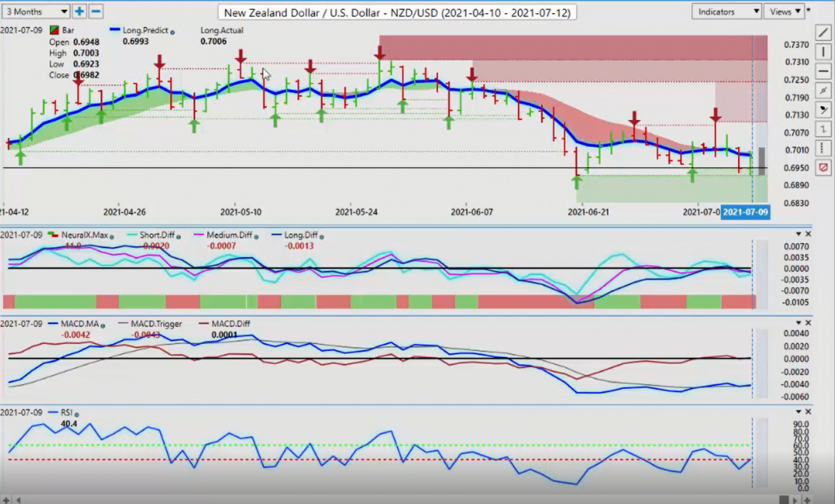Click the plus button left of scrollbar
The image size is (835, 504).
coord(7,500)
